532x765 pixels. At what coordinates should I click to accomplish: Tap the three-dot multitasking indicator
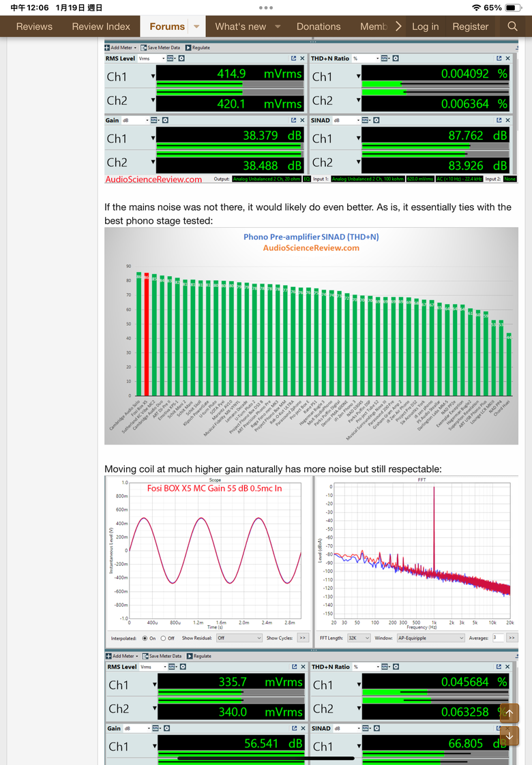pyautogui.click(x=266, y=7)
